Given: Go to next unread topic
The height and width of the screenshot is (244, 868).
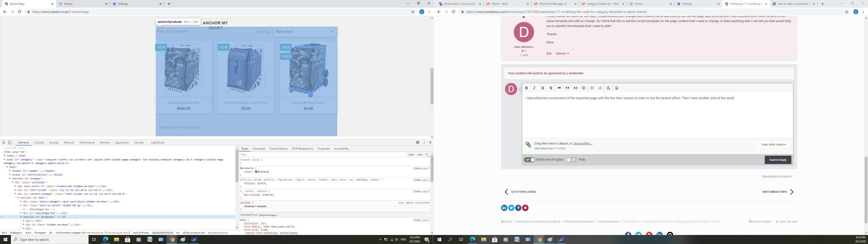Looking at the screenshot, I should click(778, 192).
